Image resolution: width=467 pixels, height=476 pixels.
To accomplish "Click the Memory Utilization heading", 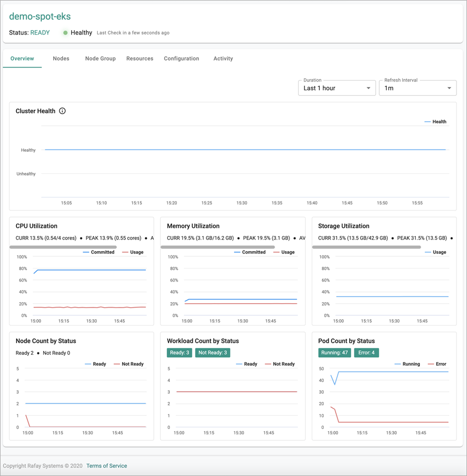I will (x=193, y=226).
